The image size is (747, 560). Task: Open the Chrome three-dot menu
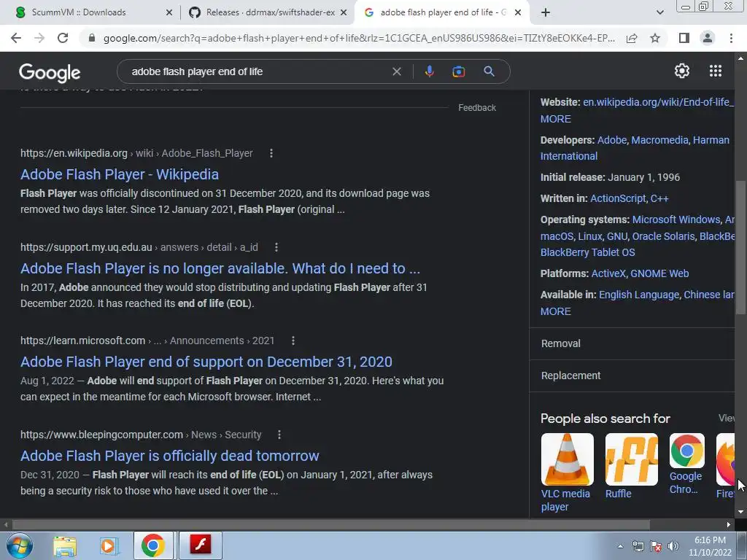731,38
